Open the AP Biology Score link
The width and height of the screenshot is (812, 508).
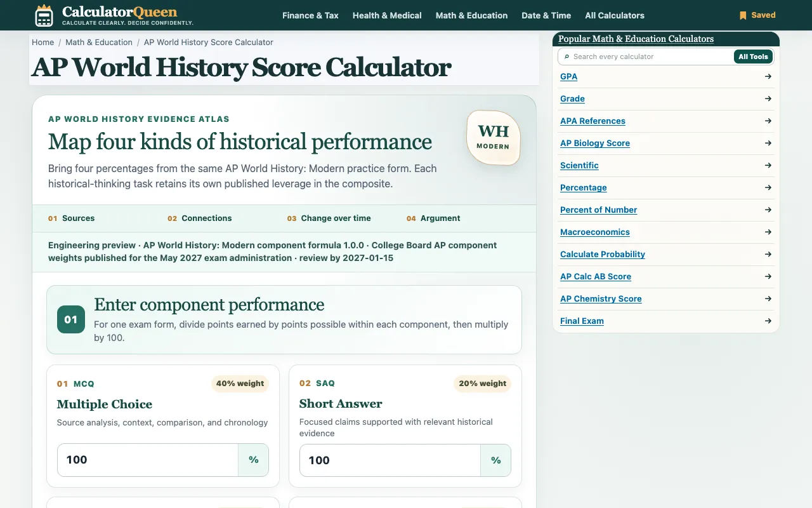(x=595, y=143)
